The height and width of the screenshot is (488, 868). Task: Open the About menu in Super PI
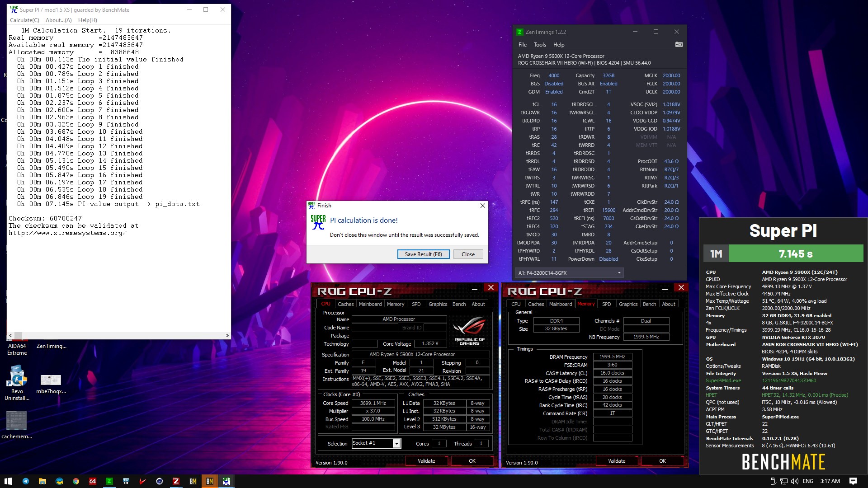coord(59,20)
